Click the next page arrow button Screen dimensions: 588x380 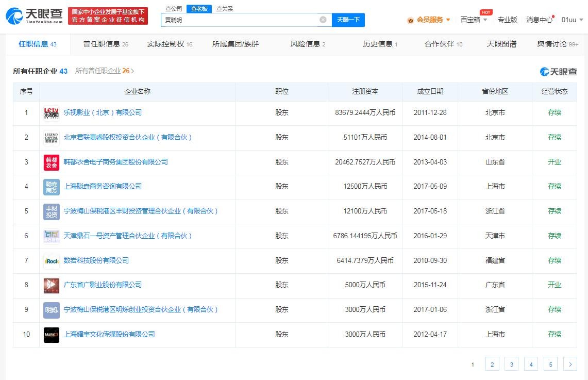point(570,365)
